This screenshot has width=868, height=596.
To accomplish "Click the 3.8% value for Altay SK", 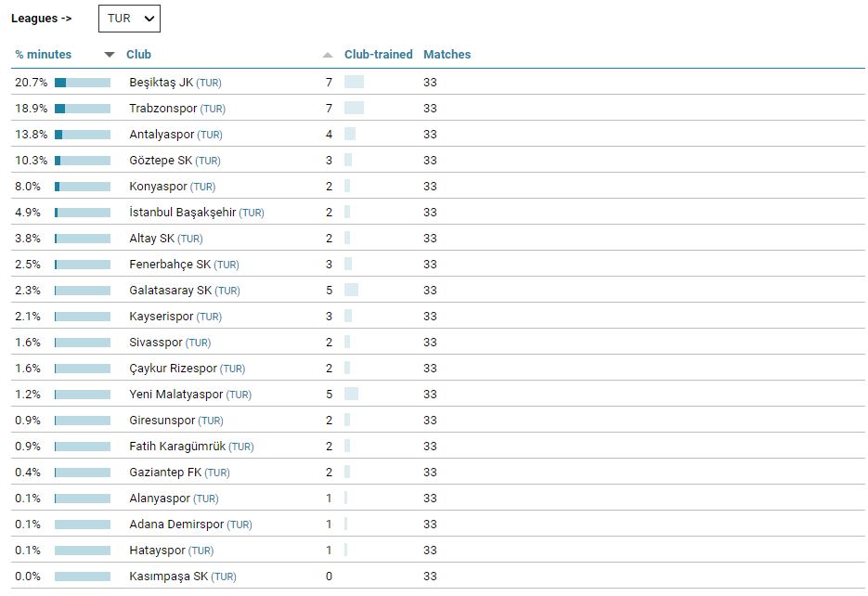I will point(28,239).
